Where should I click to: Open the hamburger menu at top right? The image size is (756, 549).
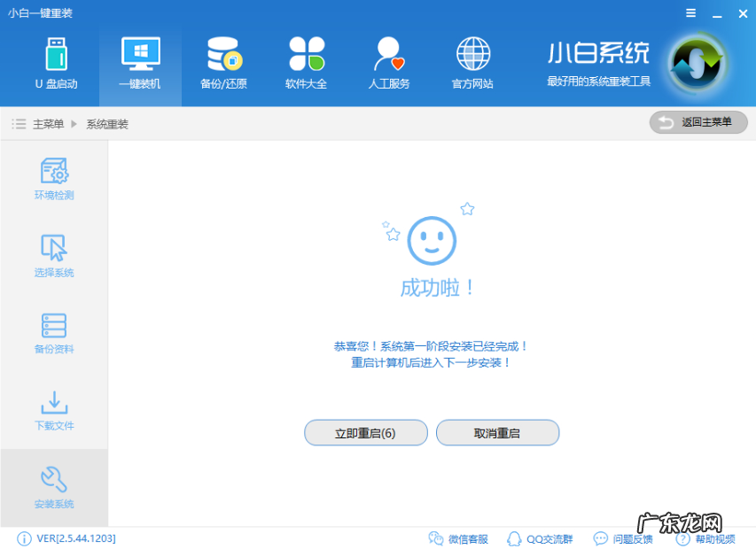pyautogui.click(x=689, y=13)
